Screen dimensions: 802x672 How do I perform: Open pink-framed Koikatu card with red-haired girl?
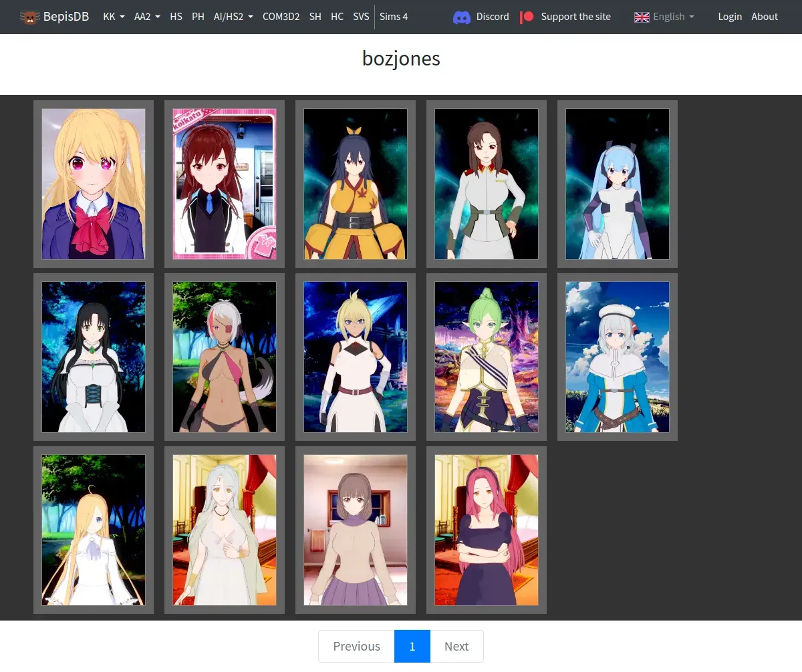[225, 184]
